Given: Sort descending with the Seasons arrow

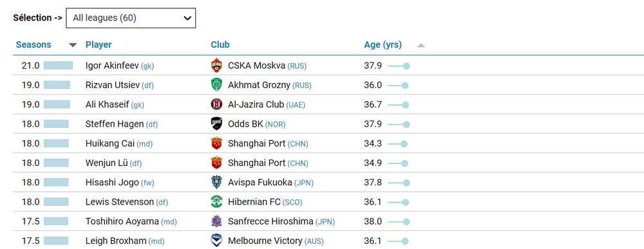Looking at the screenshot, I should [73, 45].
